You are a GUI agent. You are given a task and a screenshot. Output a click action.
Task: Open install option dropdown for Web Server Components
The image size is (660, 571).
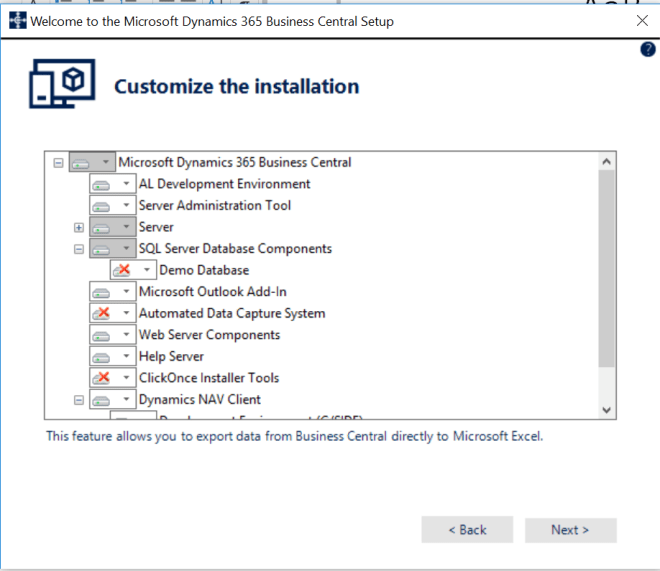(126, 335)
